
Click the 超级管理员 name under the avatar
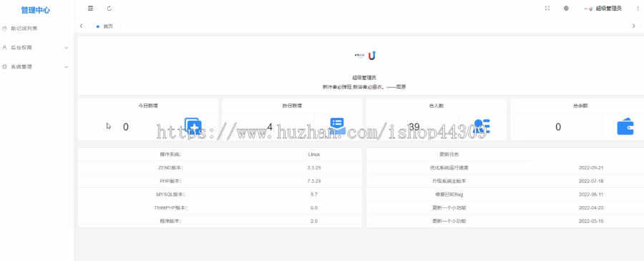pyautogui.click(x=364, y=77)
